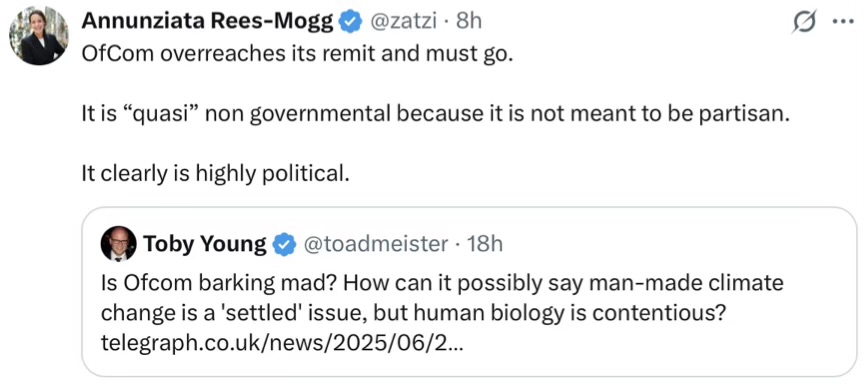Click the 'OfCom overreaches its remit' line

pos(297,57)
